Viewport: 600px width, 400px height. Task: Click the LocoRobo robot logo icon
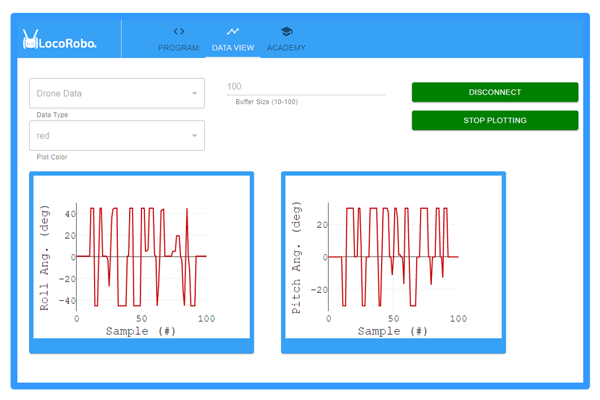(x=30, y=40)
